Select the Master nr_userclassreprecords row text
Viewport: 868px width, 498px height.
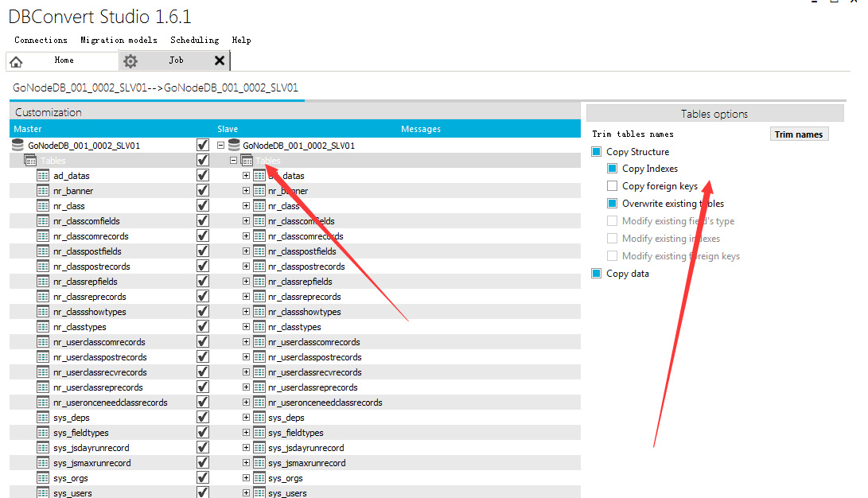point(98,387)
